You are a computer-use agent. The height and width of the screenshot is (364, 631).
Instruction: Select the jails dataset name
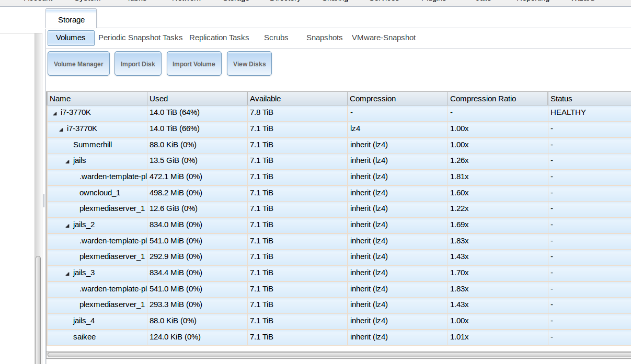click(x=79, y=160)
